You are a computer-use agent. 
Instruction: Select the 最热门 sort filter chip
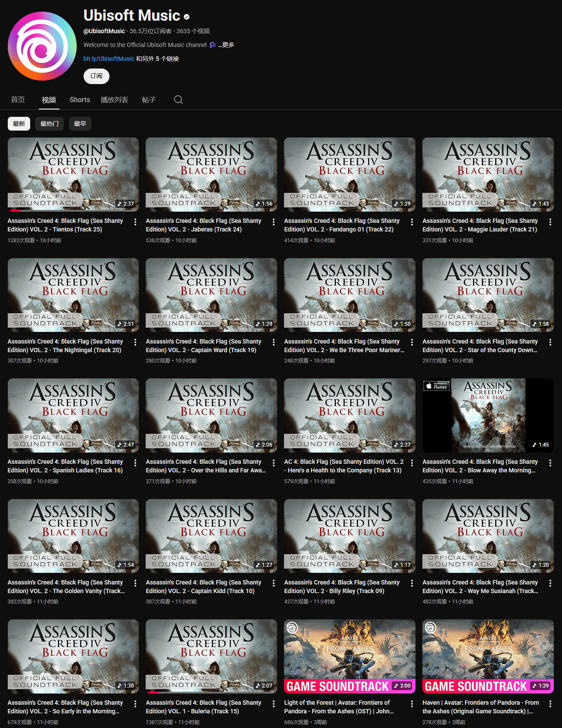click(x=50, y=124)
